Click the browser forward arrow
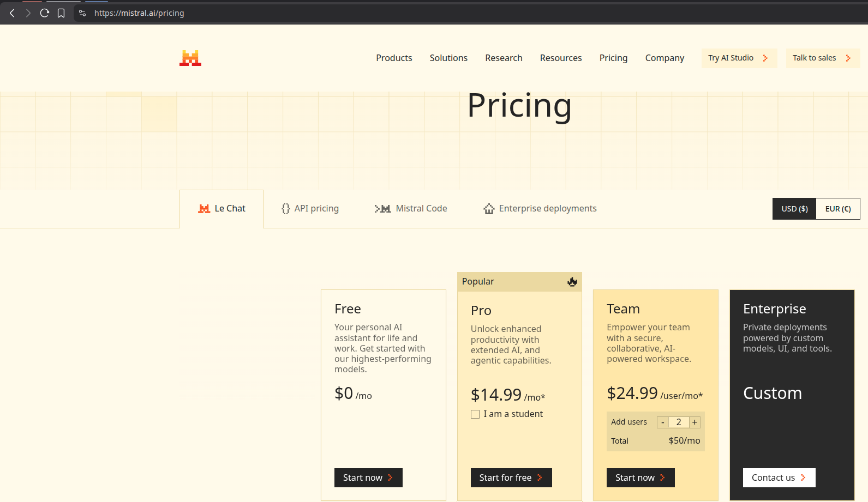Screen dimensions: 868x502 tap(28, 13)
